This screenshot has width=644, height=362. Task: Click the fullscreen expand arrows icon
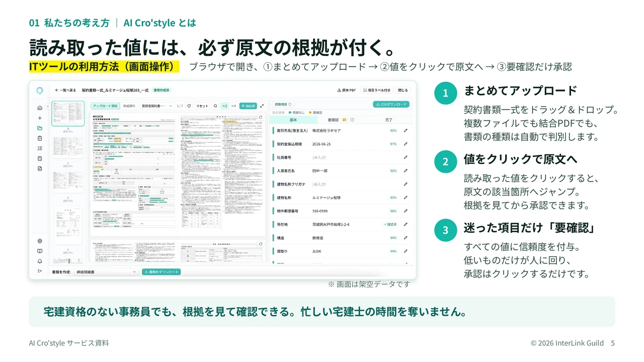click(x=262, y=106)
